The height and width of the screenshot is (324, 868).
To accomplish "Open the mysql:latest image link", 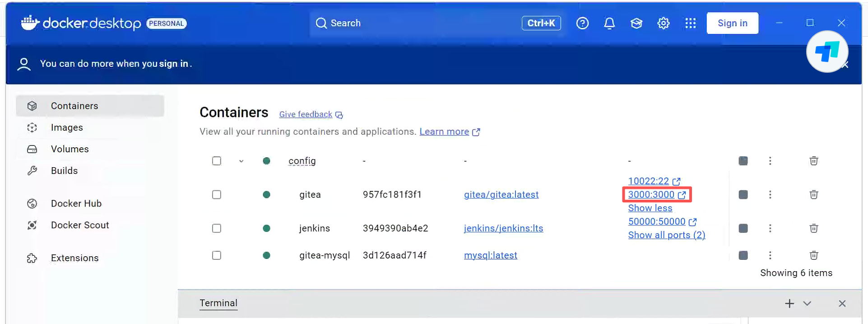I will point(491,255).
